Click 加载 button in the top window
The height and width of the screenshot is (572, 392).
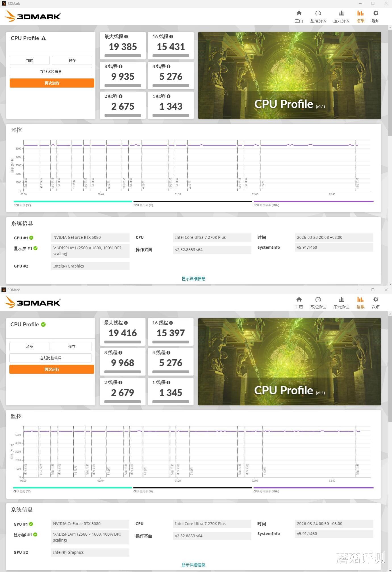pyautogui.click(x=30, y=60)
